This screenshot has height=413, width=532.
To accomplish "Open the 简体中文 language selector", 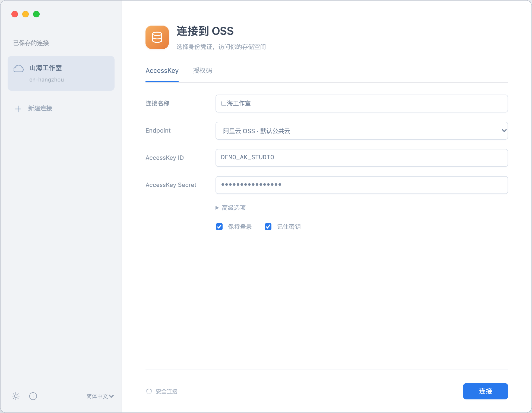I will [100, 396].
